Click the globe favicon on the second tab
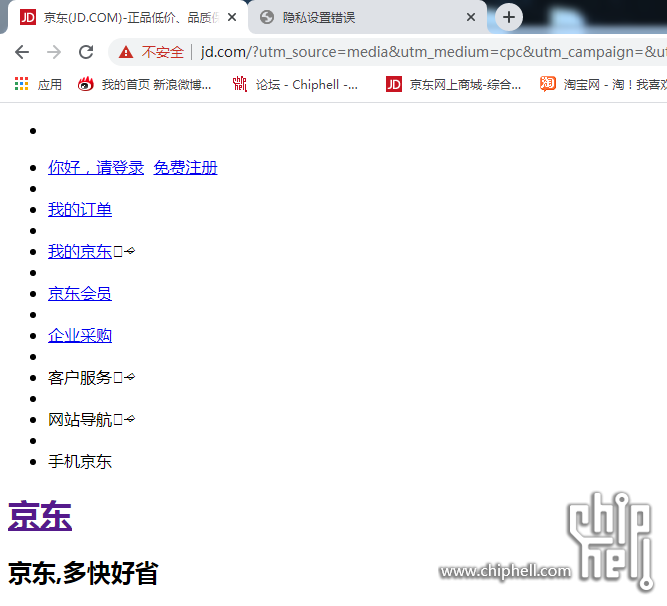The height and width of the screenshot is (606, 667). pos(267,17)
